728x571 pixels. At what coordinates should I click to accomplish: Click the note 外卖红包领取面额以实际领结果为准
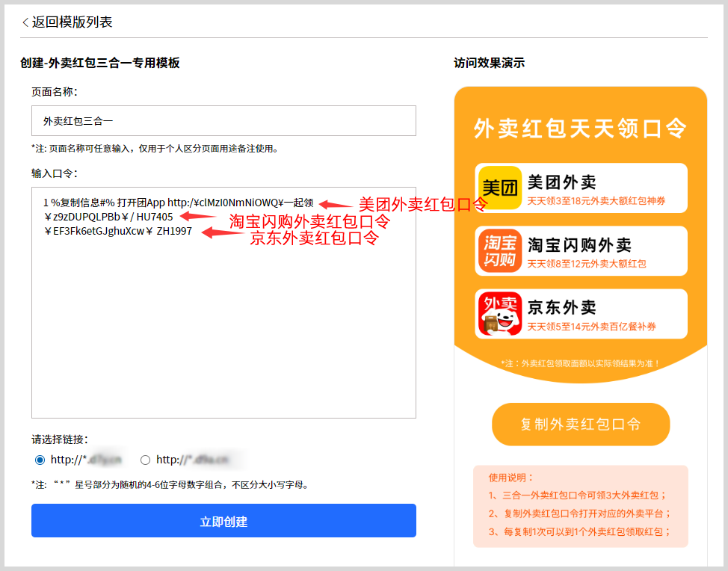tap(580, 363)
